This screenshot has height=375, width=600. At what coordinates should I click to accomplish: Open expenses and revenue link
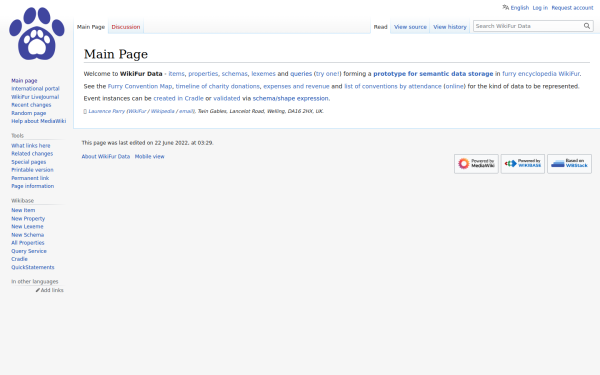[x=296, y=86]
